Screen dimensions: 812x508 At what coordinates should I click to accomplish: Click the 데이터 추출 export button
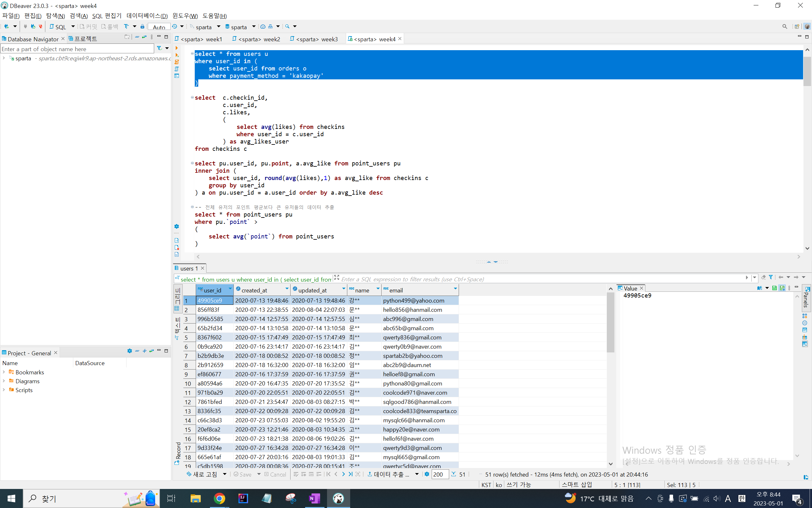click(x=388, y=474)
